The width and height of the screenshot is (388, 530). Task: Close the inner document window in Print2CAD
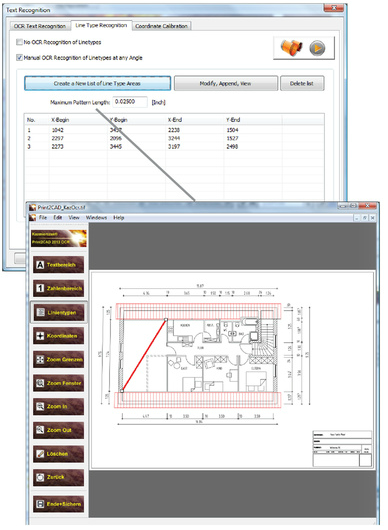click(372, 218)
